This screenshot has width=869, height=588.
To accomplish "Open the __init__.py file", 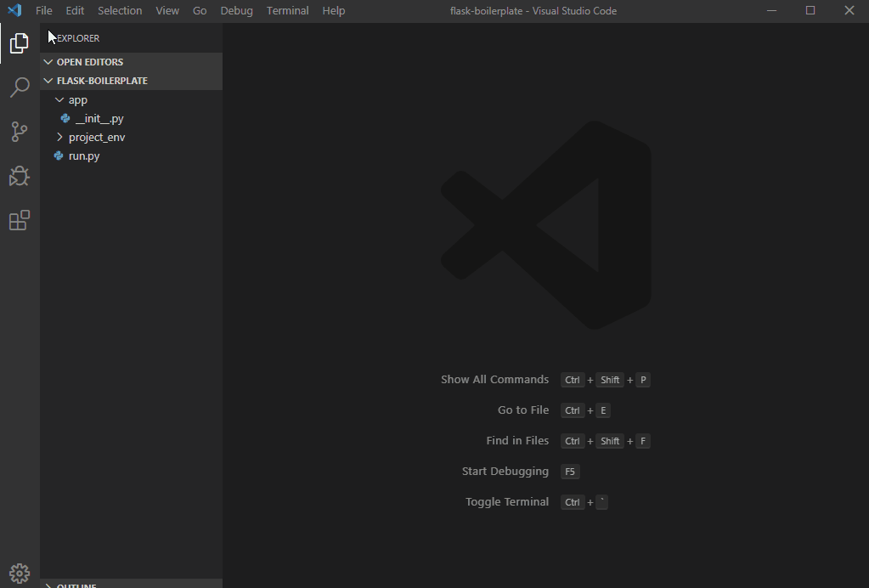I will (x=99, y=119).
